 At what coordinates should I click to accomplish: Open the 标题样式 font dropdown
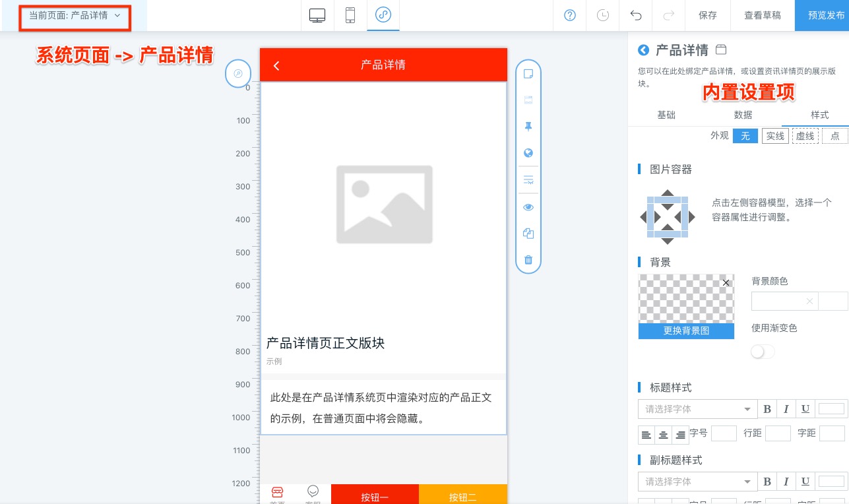pos(697,409)
